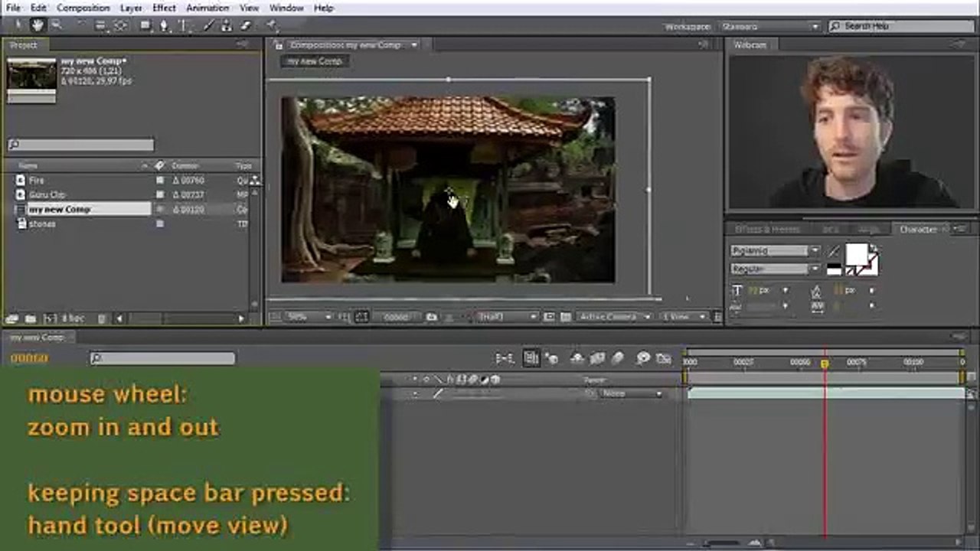This screenshot has height=551, width=980.
Task: Enable motion blur for the composition
Action: click(x=618, y=357)
